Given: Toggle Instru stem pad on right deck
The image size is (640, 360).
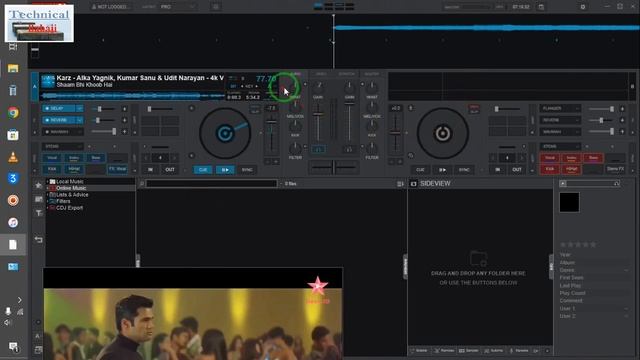Looking at the screenshot, I should pos(571,158).
